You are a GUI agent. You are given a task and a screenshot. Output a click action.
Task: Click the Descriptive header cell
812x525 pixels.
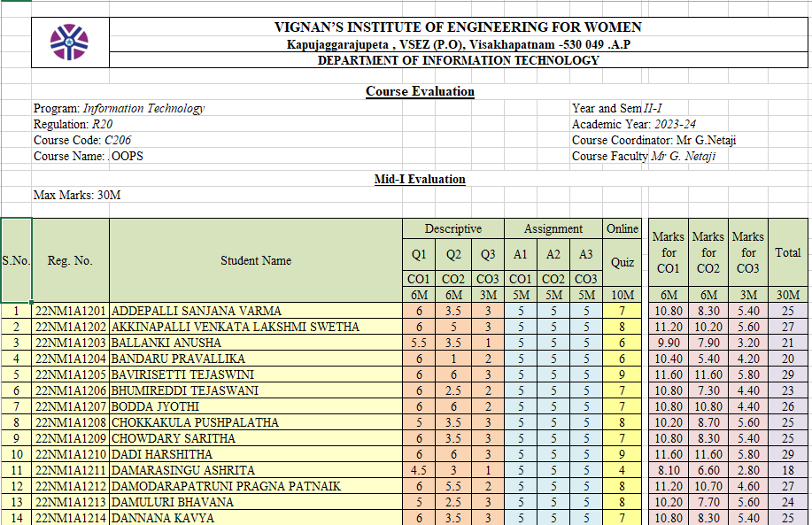click(x=453, y=228)
